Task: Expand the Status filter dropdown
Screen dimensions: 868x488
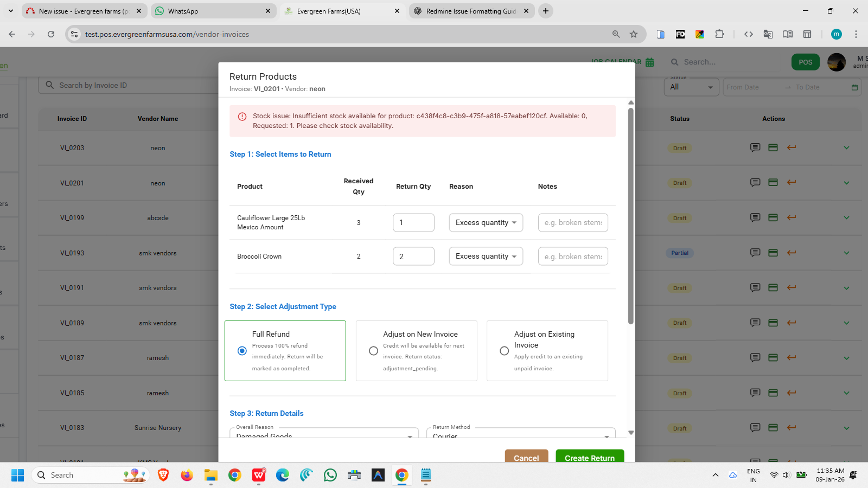Action: coord(691,87)
